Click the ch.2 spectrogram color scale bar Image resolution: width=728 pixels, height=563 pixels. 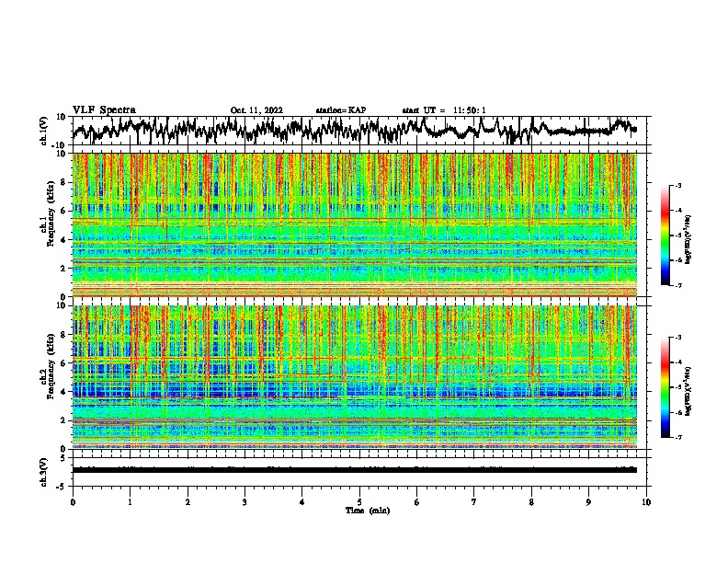click(x=665, y=387)
